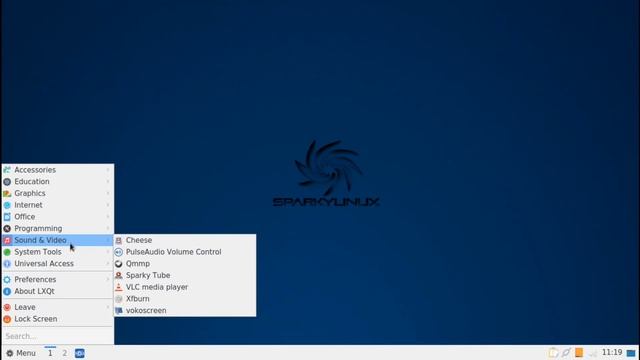Select the highlighted Sound & Video category
The image size is (640, 360).
coord(58,240)
